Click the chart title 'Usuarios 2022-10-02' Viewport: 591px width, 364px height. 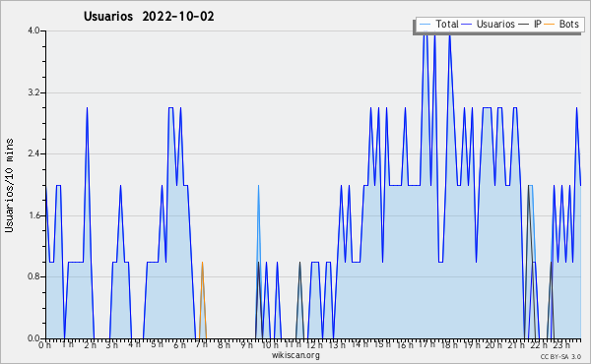pyautogui.click(x=149, y=17)
